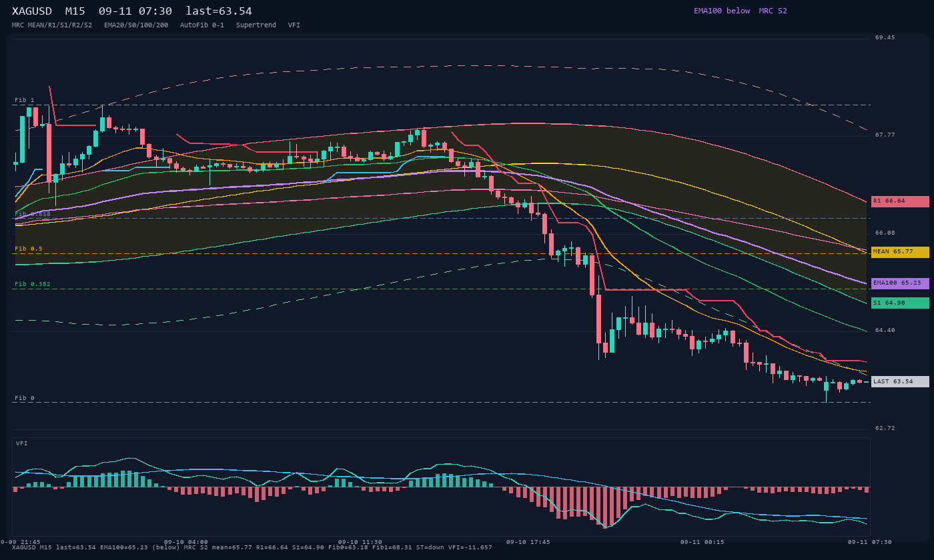
Task: Click the 69.45 price axis label
Action: pyautogui.click(x=885, y=38)
